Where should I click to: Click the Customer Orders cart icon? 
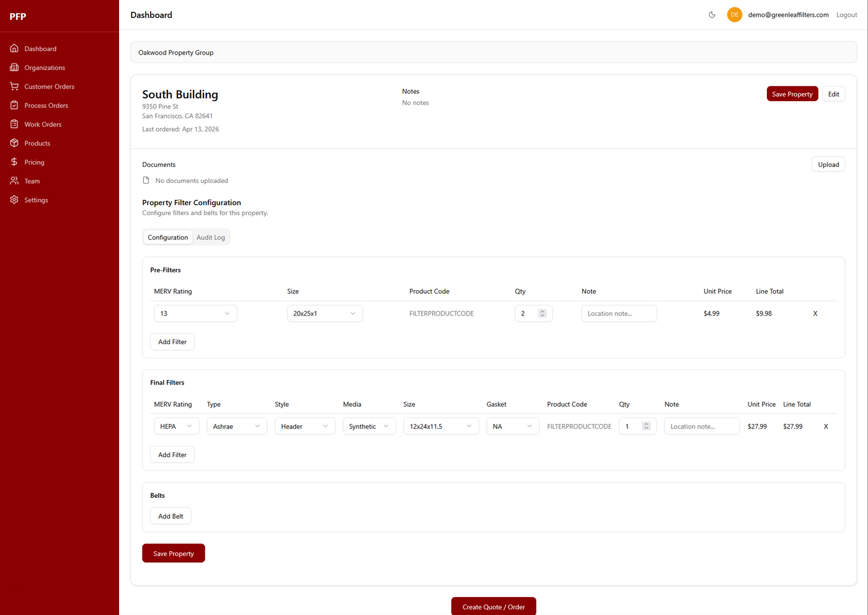14,86
